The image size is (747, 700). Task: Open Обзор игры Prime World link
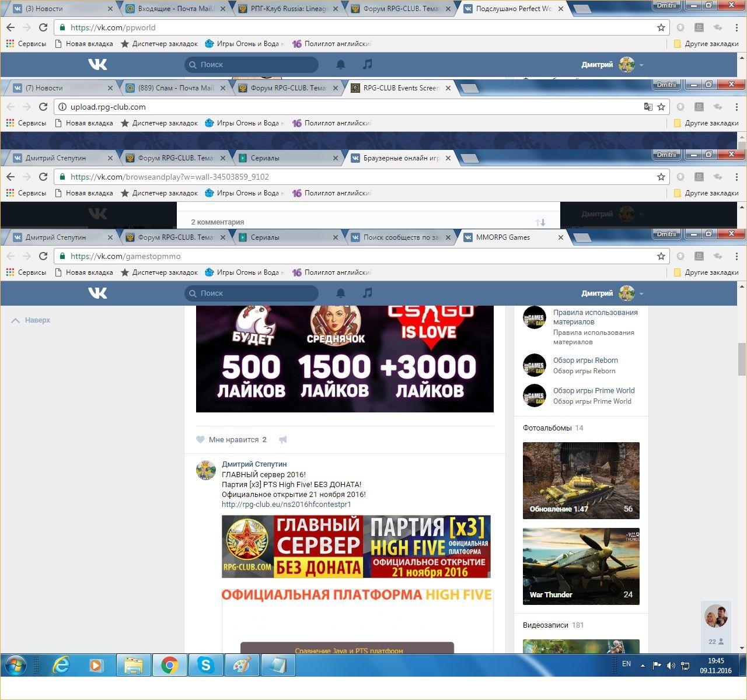tap(594, 391)
